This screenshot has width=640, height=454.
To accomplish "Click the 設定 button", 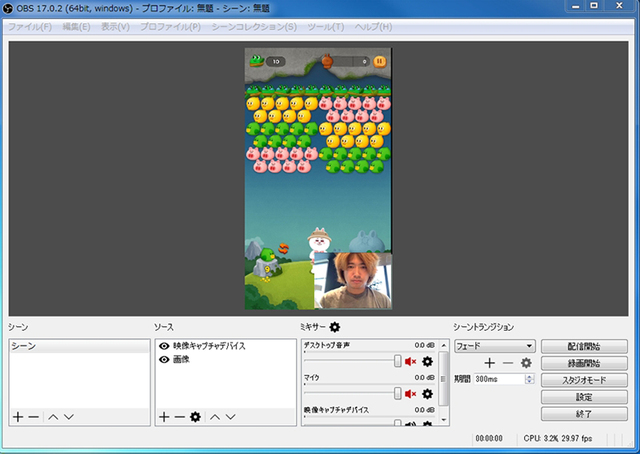I will [584, 397].
